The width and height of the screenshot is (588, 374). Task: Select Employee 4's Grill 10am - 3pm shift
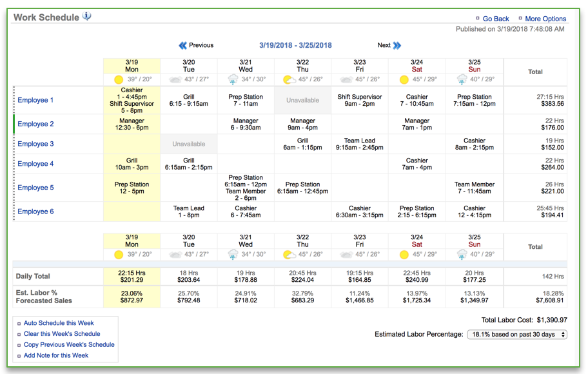(132, 164)
